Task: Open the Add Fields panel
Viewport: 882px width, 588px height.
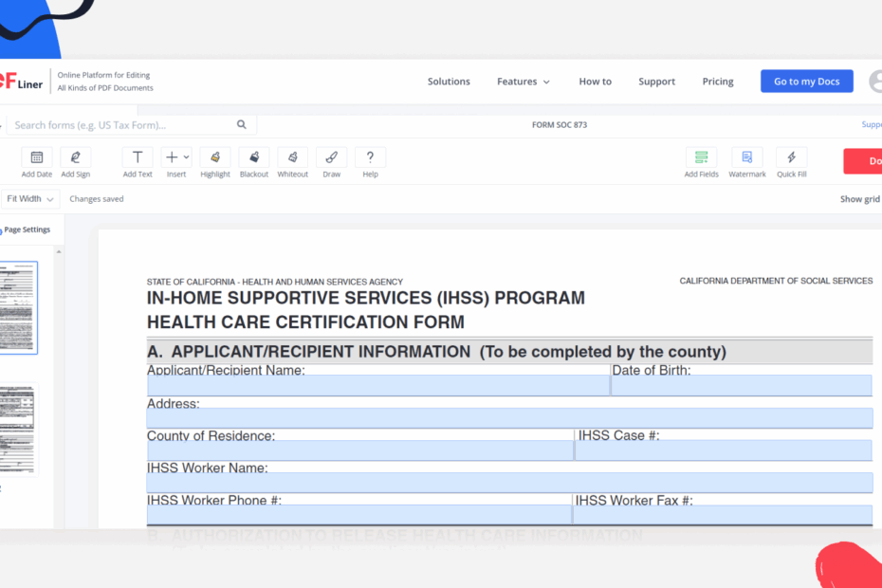Action: [701, 163]
